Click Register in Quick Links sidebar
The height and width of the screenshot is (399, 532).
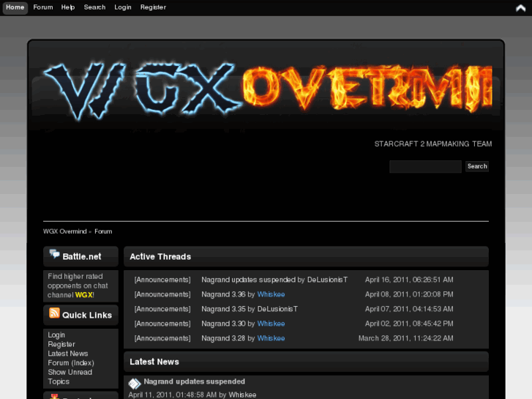[x=61, y=344]
